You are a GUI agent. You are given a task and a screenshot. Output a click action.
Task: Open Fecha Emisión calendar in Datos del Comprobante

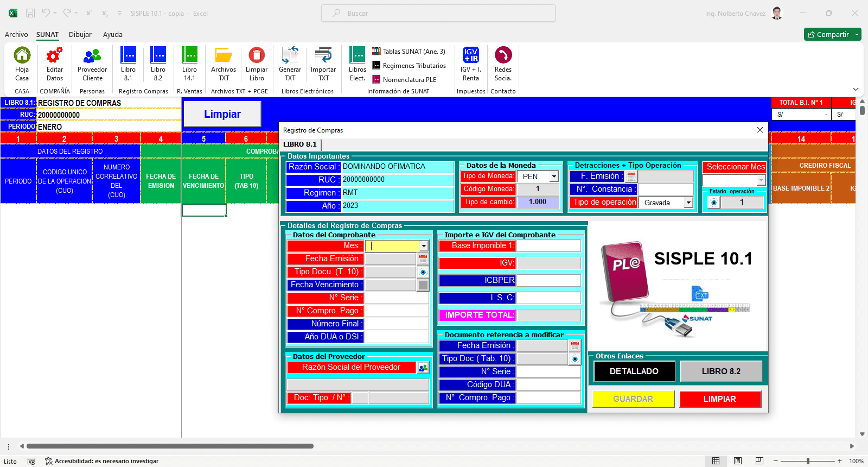423,259
